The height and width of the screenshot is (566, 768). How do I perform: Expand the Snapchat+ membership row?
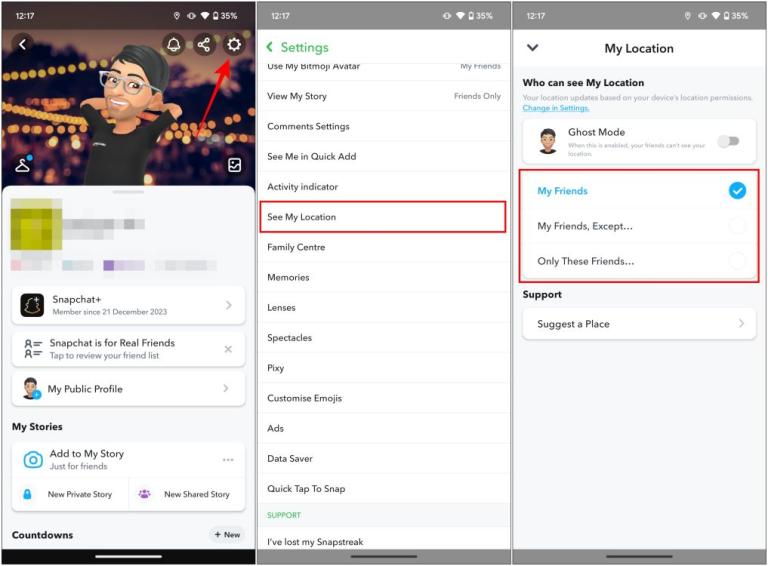pyautogui.click(x=128, y=305)
